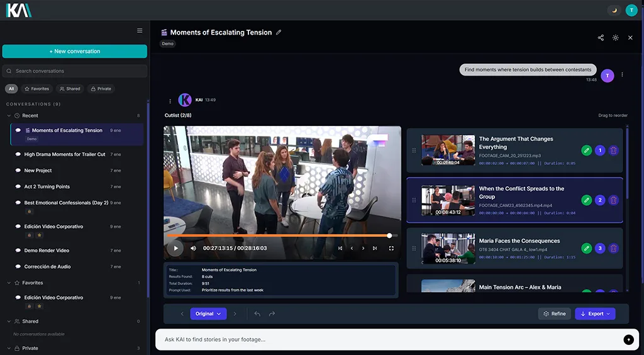The image size is (644, 355).
Task: Edit 'The Argument That Changes Everything' clip
Action: pyautogui.click(x=586, y=150)
